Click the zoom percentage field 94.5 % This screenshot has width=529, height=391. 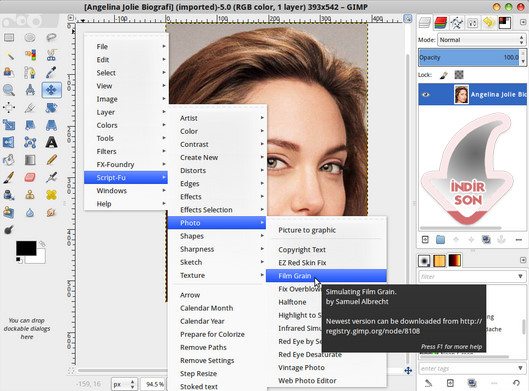click(153, 384)
